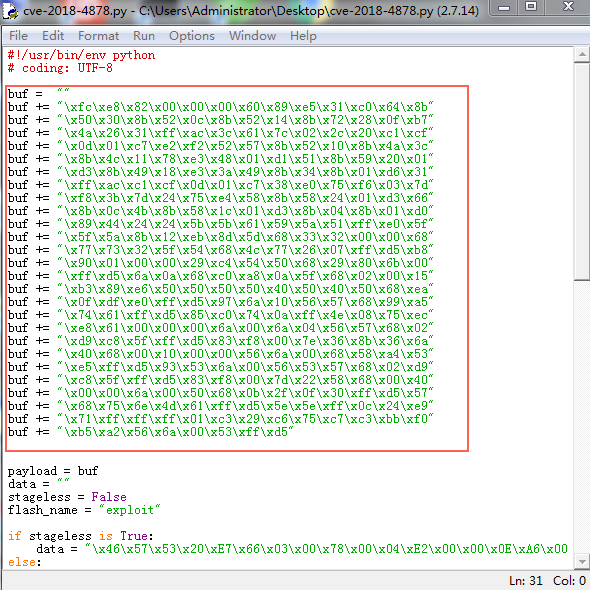The width and height of the screenshot is (590, 590).
Task: Minimize the IDLE editor window
Action: [x=504, y=7]
